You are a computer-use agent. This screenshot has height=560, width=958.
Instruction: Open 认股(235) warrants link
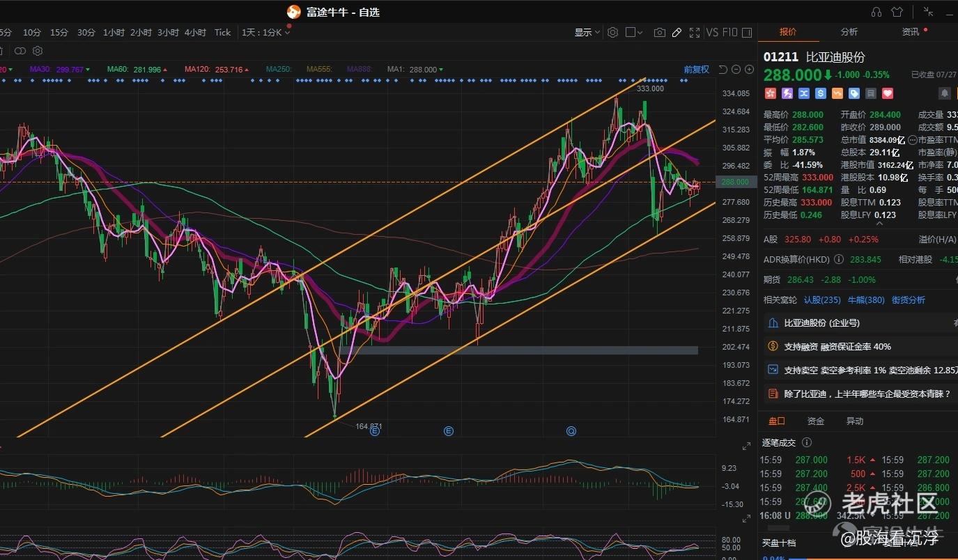pyautogui.click(x=822, y=300)
